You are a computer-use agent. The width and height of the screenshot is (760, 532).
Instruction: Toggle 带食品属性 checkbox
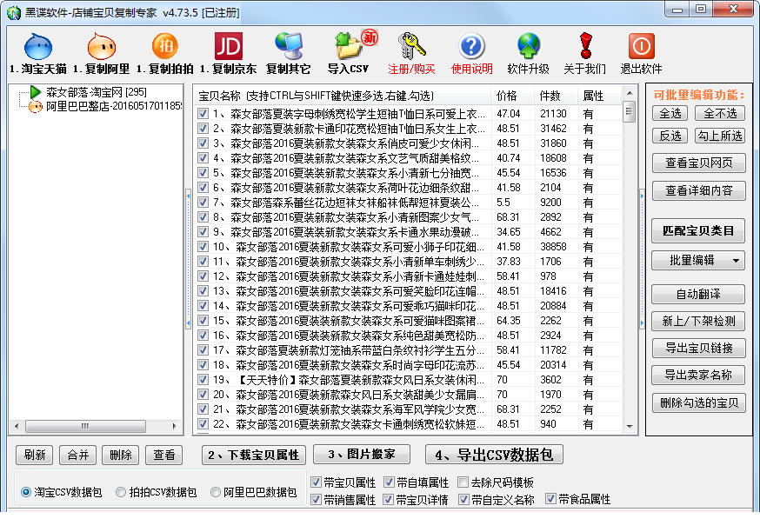click(x=550, y=499)
